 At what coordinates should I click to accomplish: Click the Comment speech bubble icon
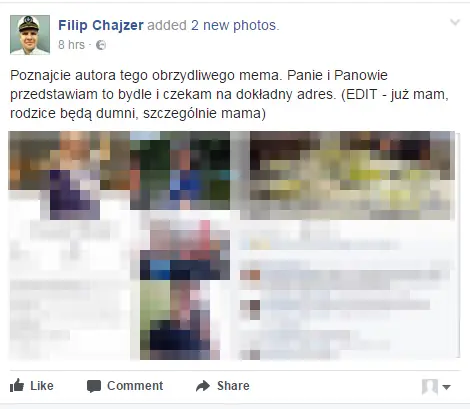[94, 386]
